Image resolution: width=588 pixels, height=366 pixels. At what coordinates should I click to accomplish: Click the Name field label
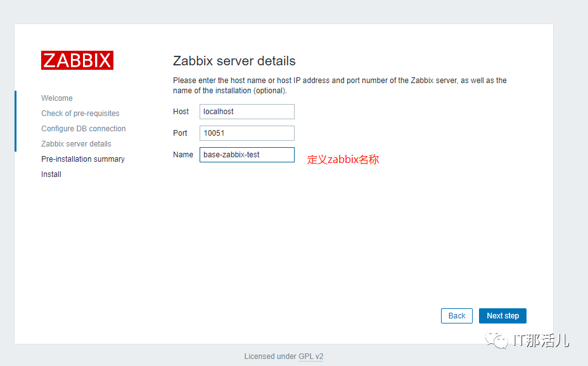[183, 155]
